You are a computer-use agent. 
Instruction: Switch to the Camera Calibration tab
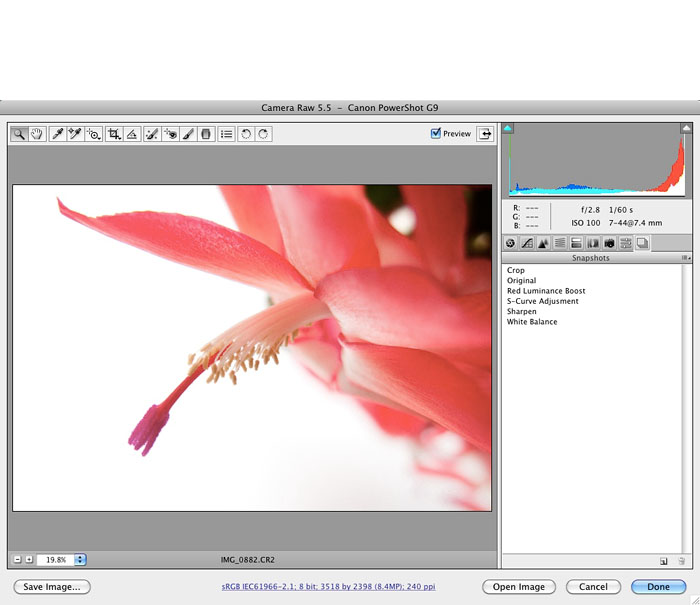point(609,243)
